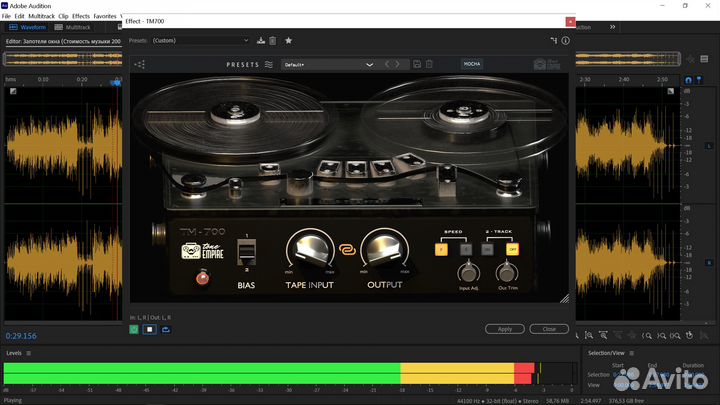Add effect to favorites with star icon
This screenshot has width=720, height=405.
pyautogui.click(x=288, y=40)
